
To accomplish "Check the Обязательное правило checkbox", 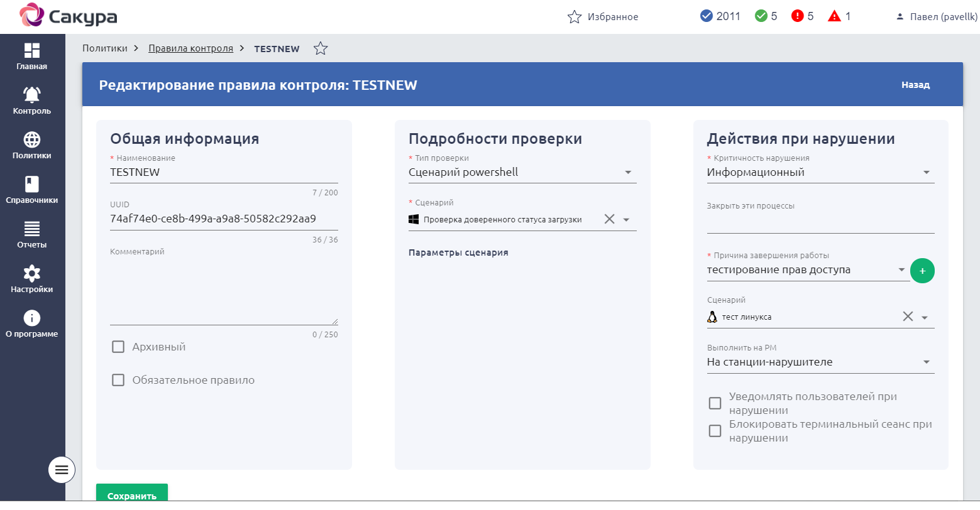I will 118,380.
